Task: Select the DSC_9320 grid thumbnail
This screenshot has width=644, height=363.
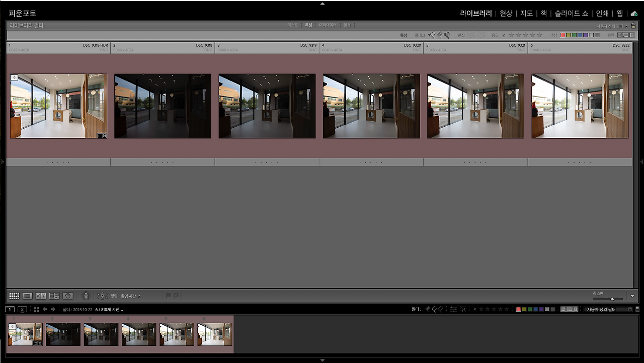Action: pos(371,106)
